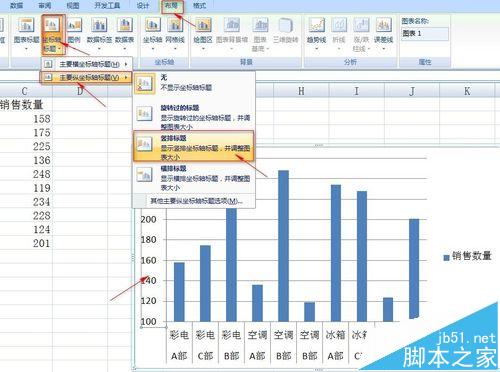The width and height of the screenshot is (500, 372).
Task: Select the cell containing 248
Action: pos(26,174)
